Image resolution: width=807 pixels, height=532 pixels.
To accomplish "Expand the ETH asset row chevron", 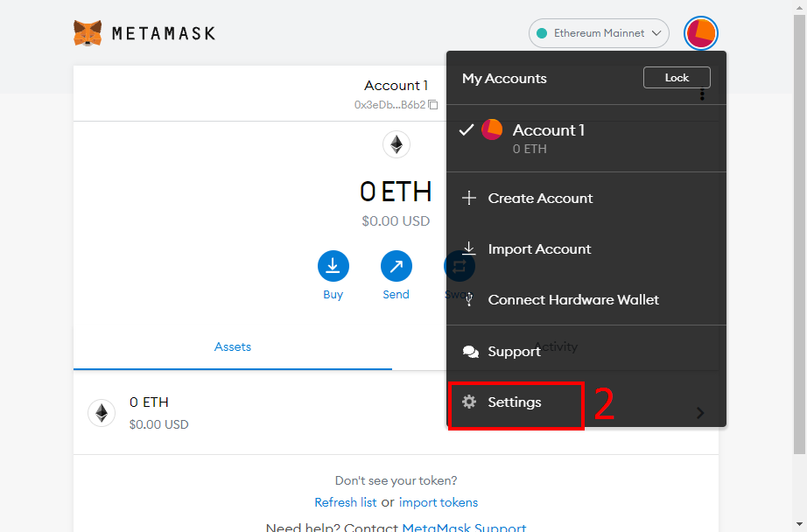I will (700, 413).
